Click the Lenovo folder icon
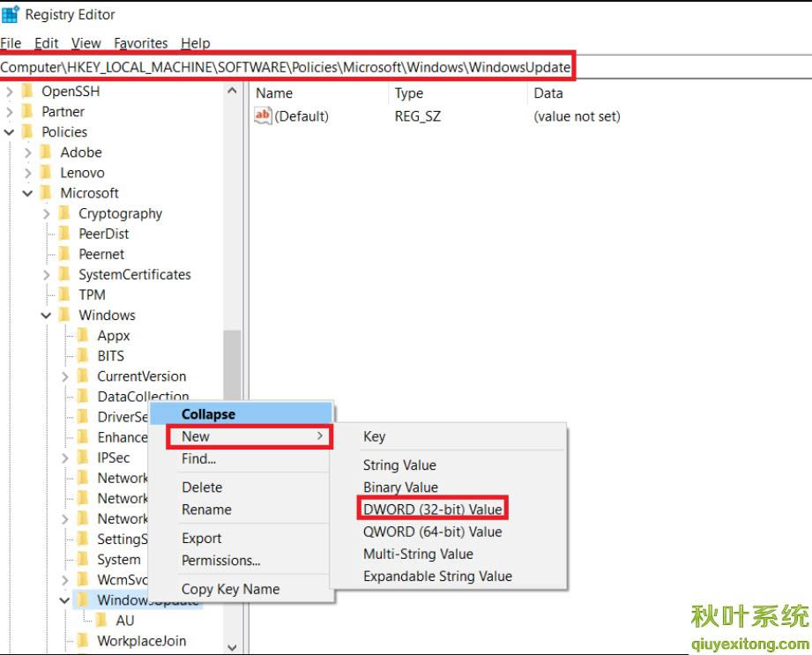Screen dimensions: 812x655 [46, 173]
